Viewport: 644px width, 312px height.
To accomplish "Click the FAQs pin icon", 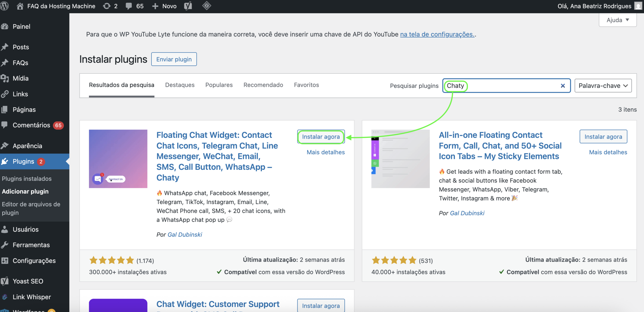I will tap(5, 63).
